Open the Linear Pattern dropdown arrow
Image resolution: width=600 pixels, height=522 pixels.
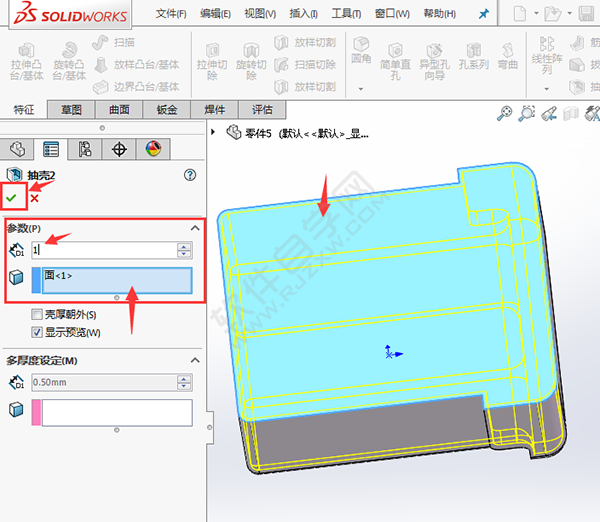click(x=546, y=89)
